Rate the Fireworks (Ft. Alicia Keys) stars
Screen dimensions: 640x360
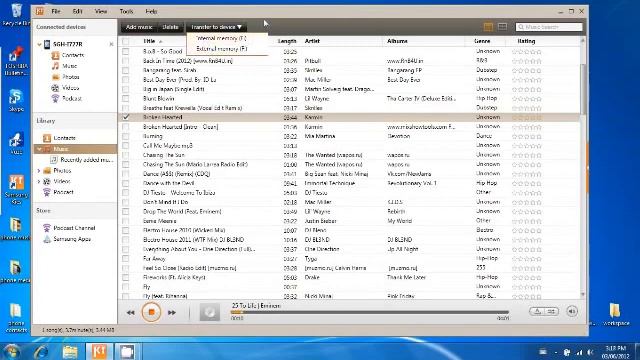tap(527, 278)
